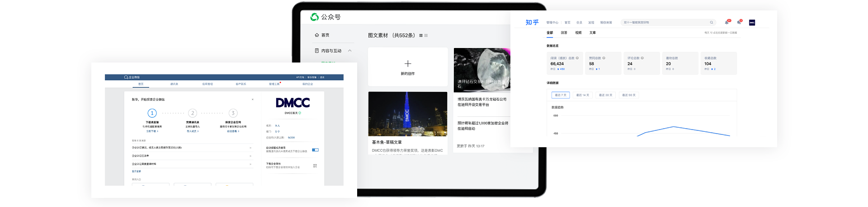Click the 知乎 logo
The height and width of the screenshot is (207, 868).
[532, 22]
